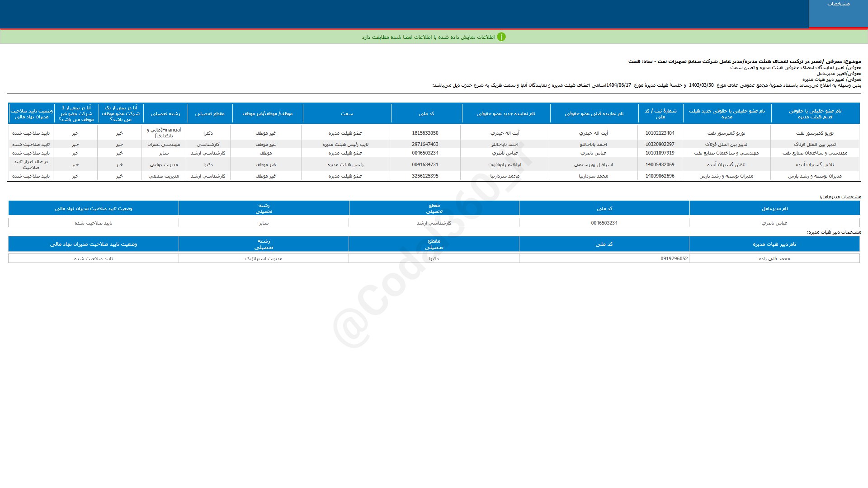Click the نام دبیر هیات مدیره header
868x488 pixels.
point(774,244)
